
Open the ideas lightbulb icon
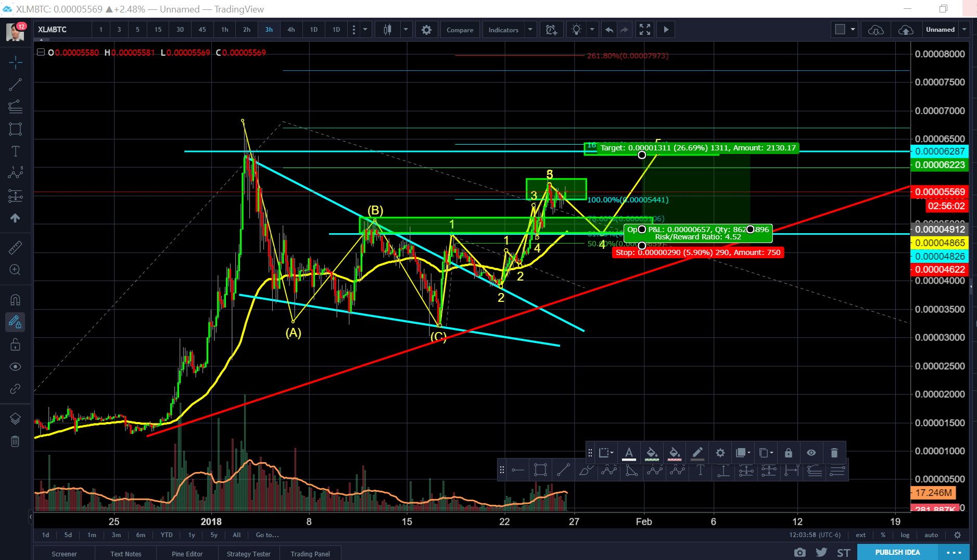576,30
